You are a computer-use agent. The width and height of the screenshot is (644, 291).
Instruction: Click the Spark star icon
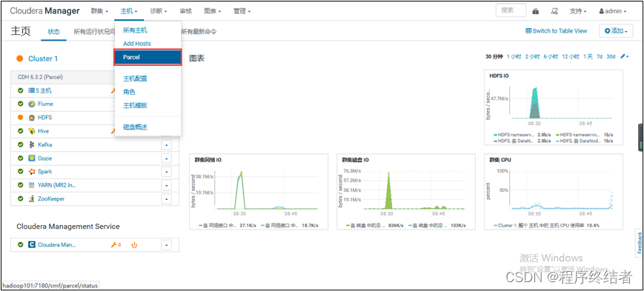[x=32, y=172]
